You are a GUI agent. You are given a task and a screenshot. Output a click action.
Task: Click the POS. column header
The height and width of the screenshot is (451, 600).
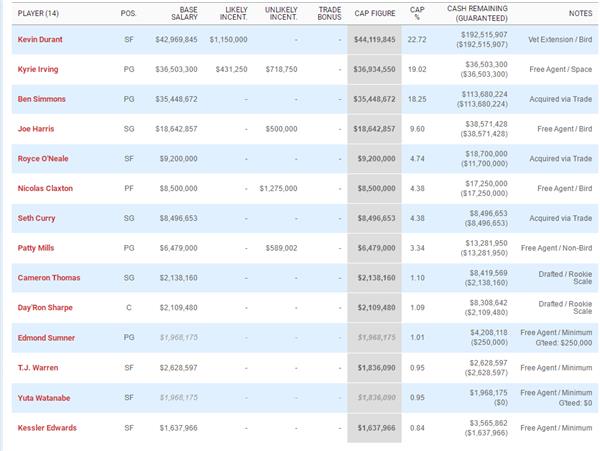128,12
